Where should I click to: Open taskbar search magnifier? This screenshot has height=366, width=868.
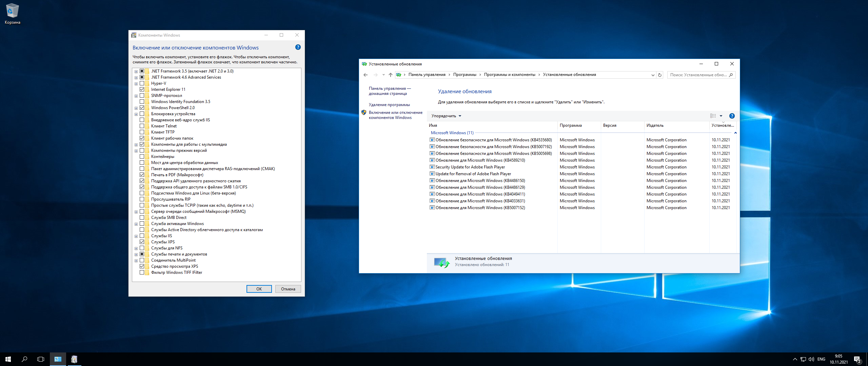point(24,359)
